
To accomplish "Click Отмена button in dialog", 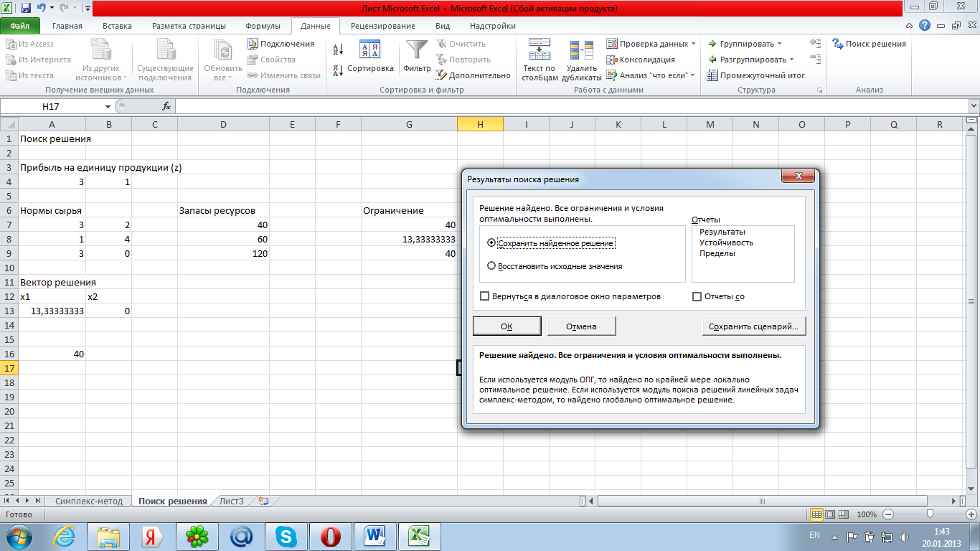I will coord(581,326).
